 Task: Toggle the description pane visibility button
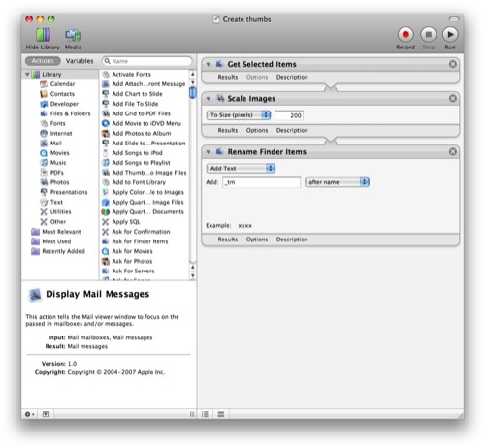(x=46, y=414)
